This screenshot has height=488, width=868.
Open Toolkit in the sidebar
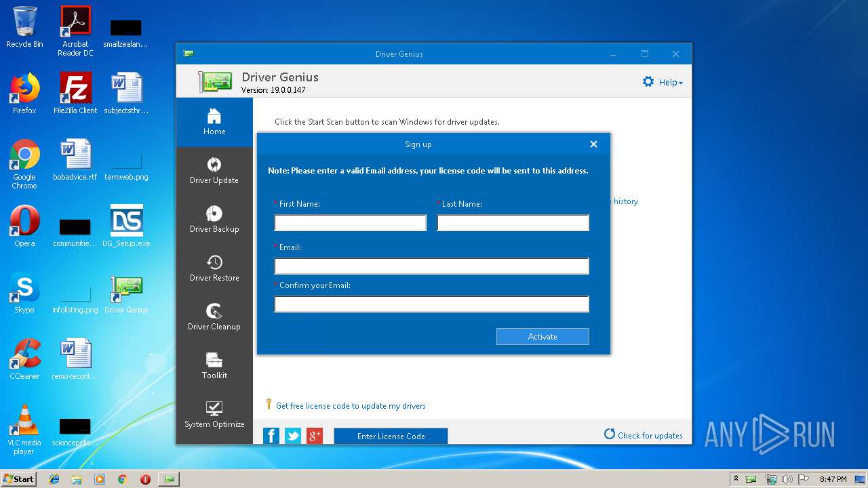[214, 367]
